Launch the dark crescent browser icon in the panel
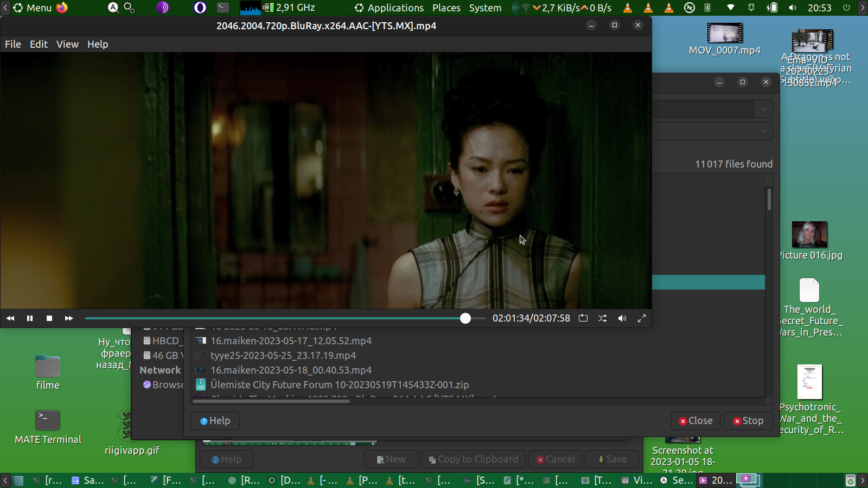 point(200,8)
